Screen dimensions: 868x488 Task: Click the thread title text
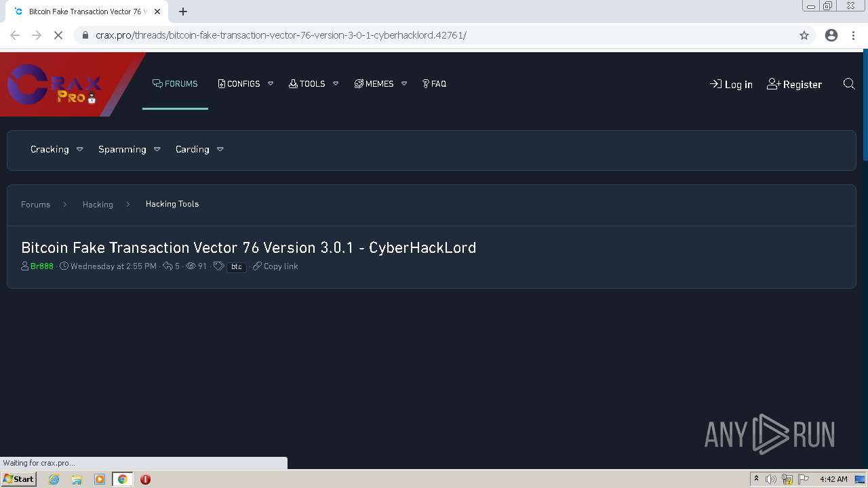click(x=248, y=247)
